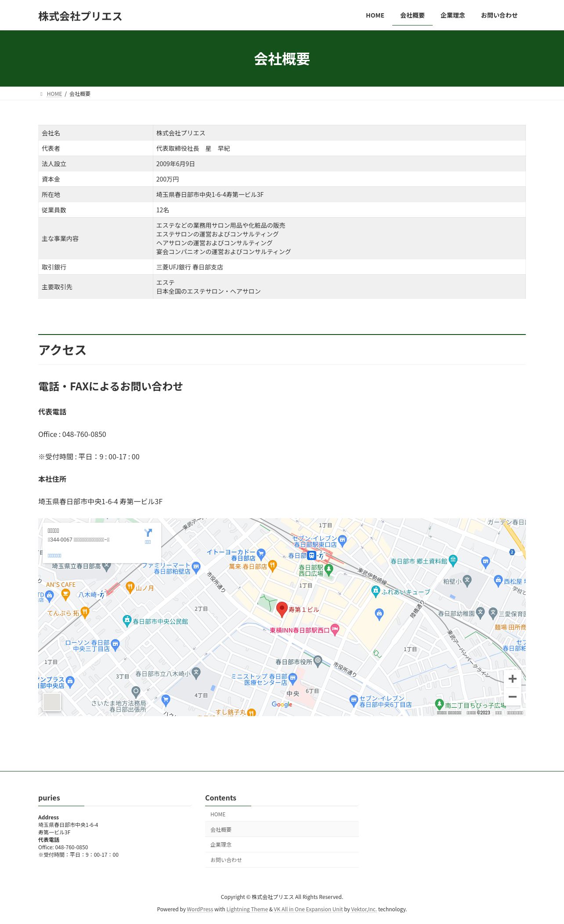This screenshot has width=564, height=924.
Task: Click 代表取締役社長 星 早紀 table cell
Action: click(x=339, y=148)
